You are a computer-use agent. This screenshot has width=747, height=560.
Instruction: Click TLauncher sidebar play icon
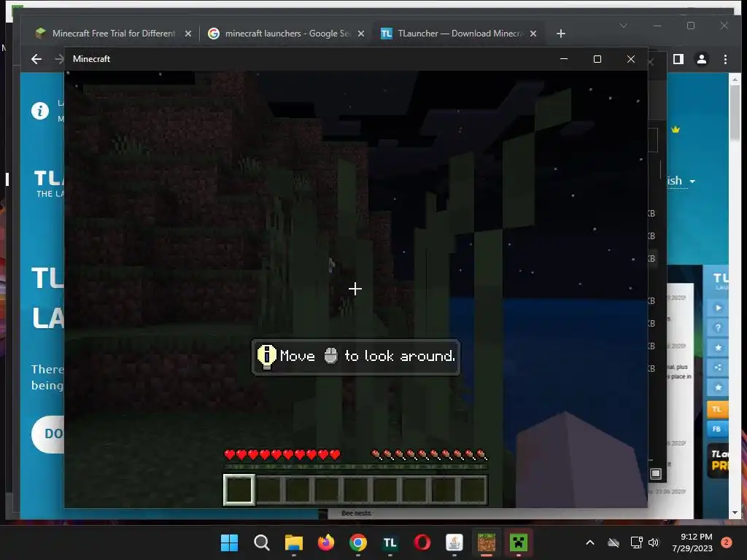pos(718,308)
